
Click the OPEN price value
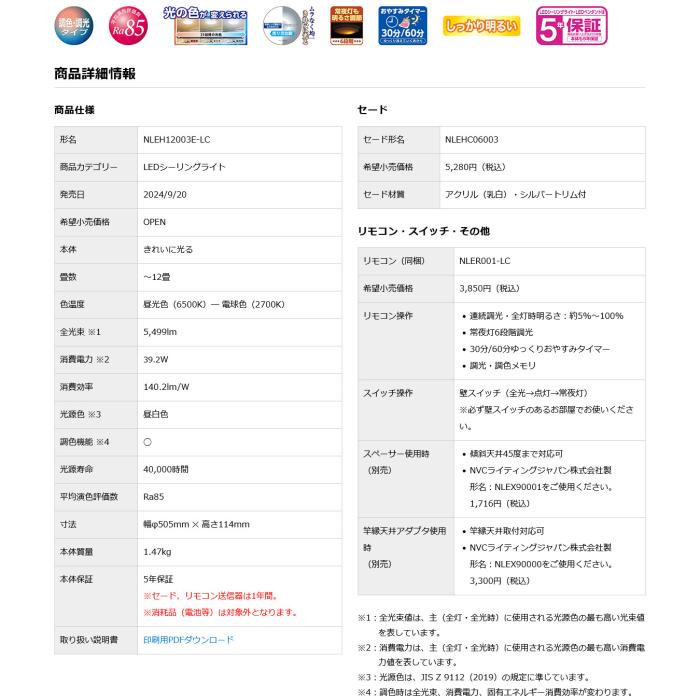[154, 222]
